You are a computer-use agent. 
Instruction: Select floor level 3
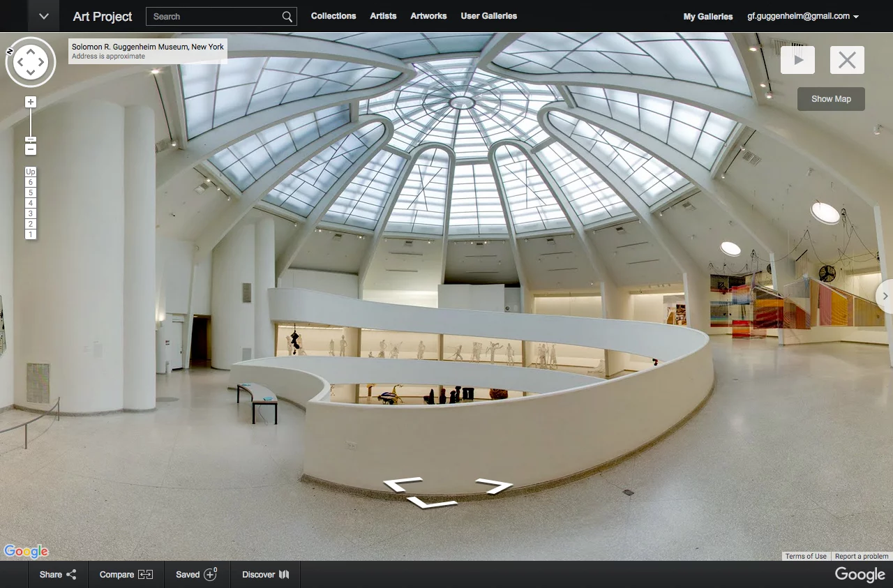click(x=30, y=213)
